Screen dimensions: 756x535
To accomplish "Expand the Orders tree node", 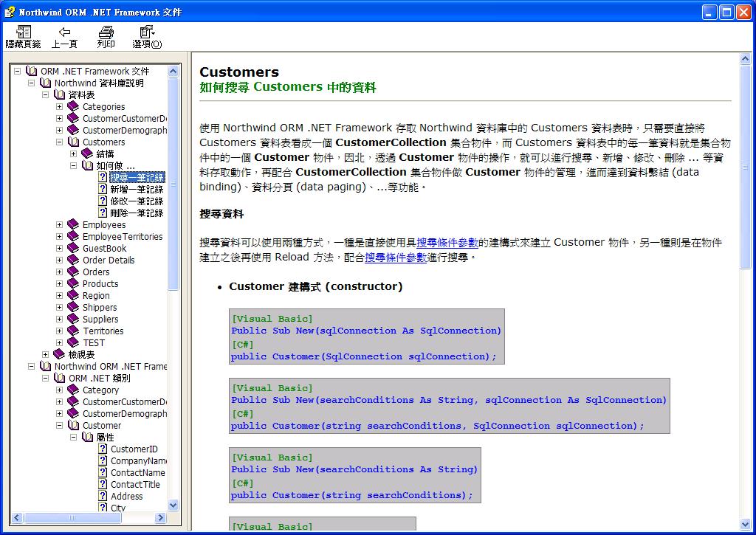I will click(59, 272).
